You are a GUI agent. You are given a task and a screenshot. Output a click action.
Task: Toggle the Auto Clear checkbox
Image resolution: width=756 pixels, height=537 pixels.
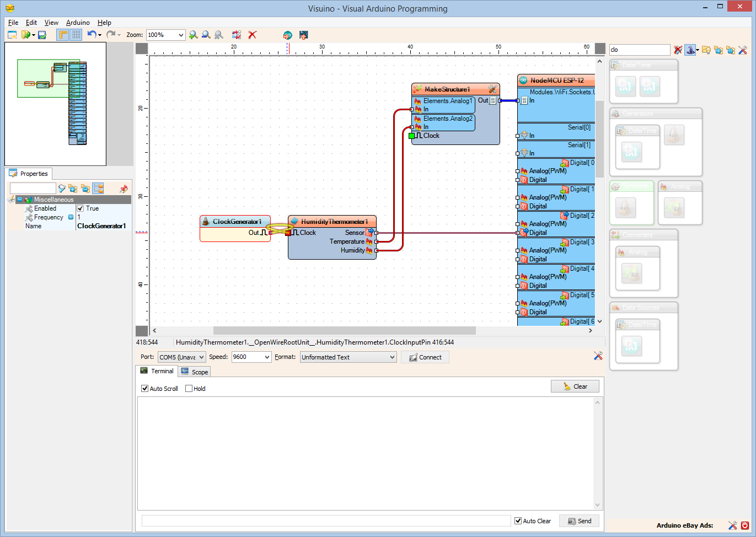point(518,521)
